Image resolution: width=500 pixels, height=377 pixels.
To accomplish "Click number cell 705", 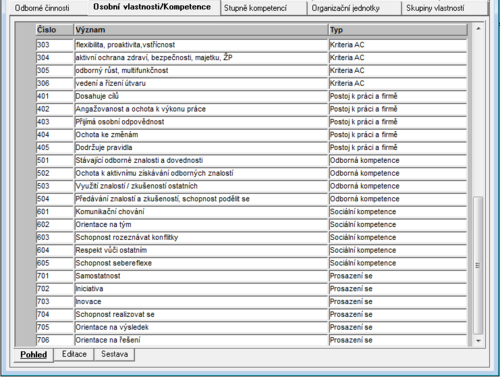I will pyautogui.click(x=55, y=327).
